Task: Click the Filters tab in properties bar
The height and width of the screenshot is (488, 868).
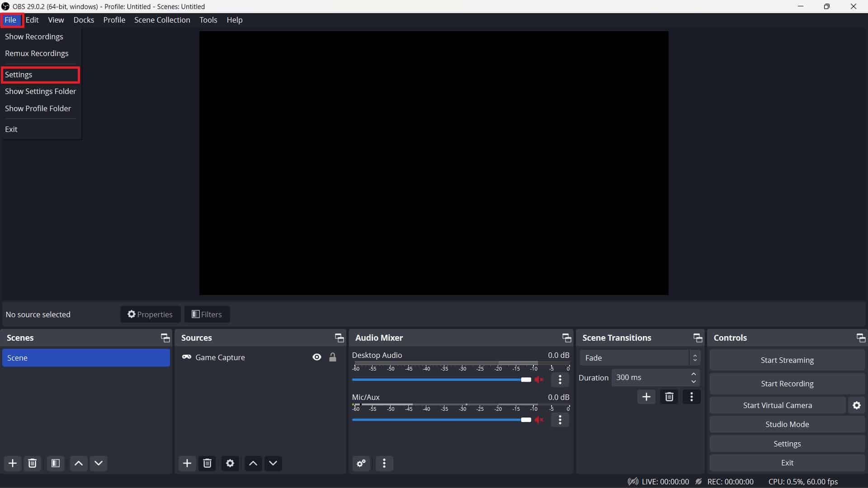Action: pos(207,314)
